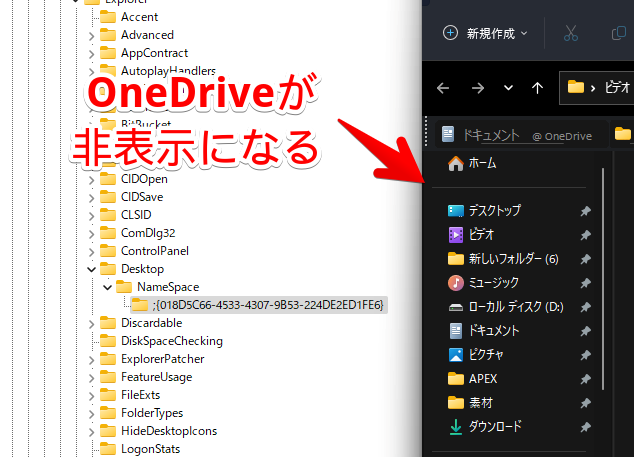The height and width of the screenshot is (457, 634).
Task: Click the pin icon beside 新しいフォルダー (6)
Action: [x=585, y=259]
